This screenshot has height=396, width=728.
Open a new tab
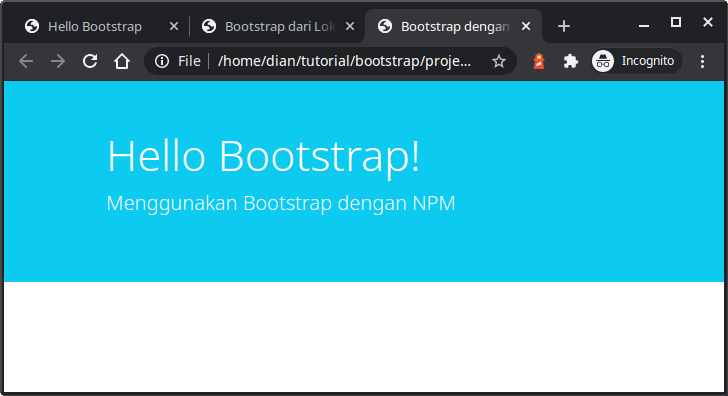[564, 26]
